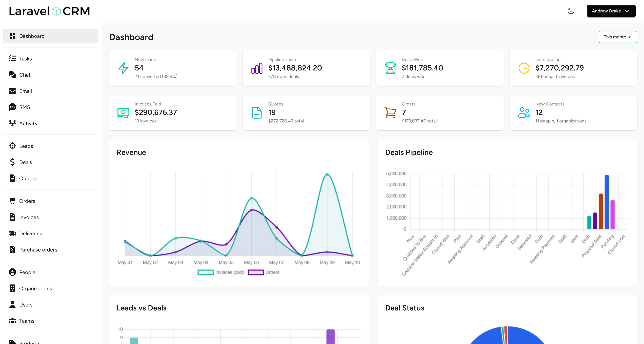The width and height of the screenshot is (644, 344).
Task: Click the Teams group icon
Action: pos(12,320)
